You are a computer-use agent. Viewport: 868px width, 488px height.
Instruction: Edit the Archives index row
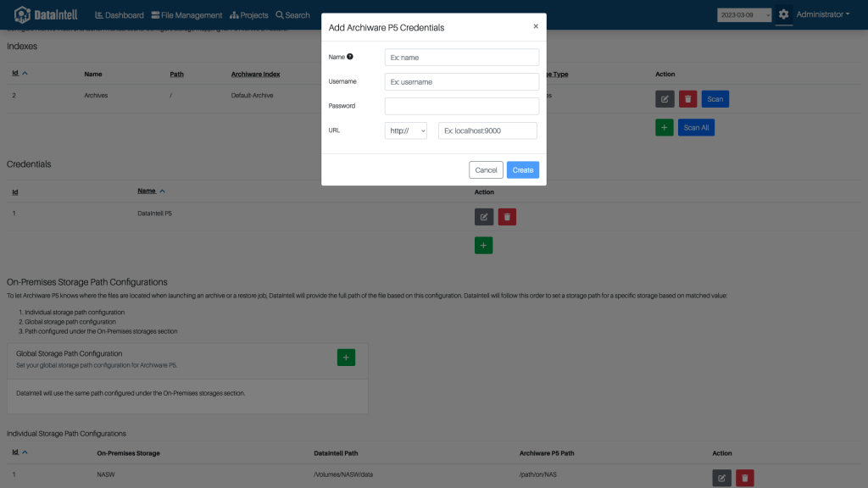click(x=665, y=99)
